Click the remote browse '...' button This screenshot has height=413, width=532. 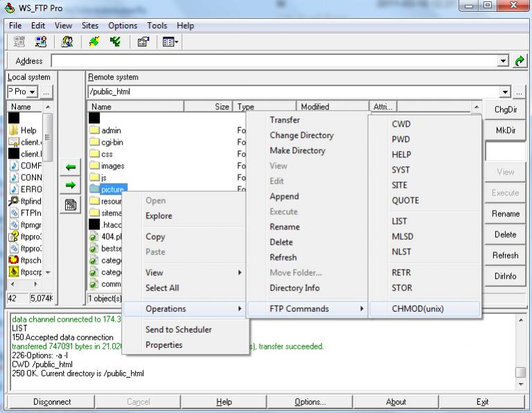pyautogui.click(x=519, y=92)
